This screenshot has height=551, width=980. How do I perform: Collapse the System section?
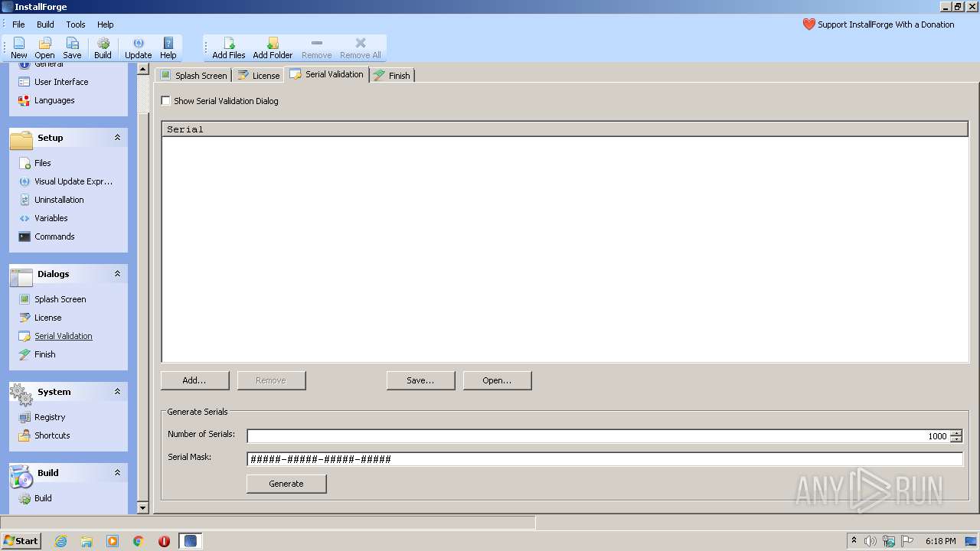(x=117, y=392)
